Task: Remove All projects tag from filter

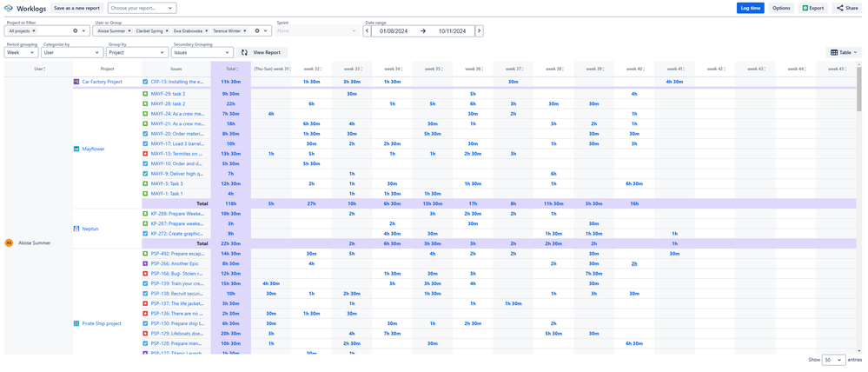Action: [x=33, y=31]
